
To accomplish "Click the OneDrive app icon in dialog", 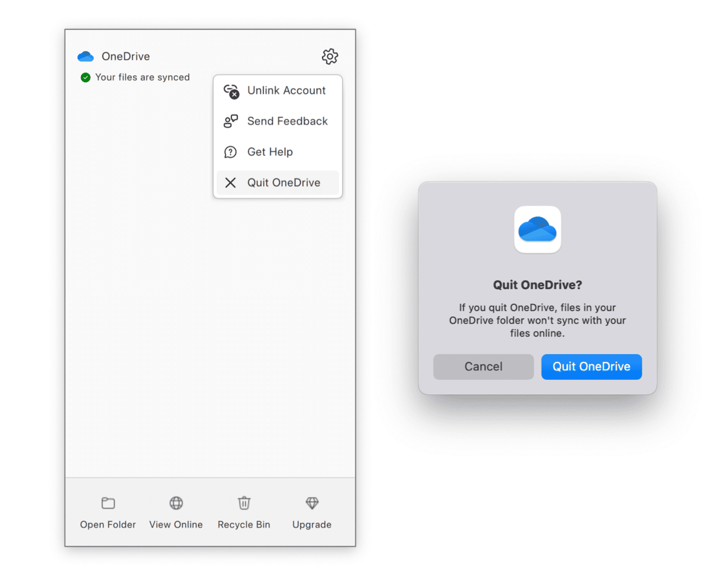I will 538,230.
